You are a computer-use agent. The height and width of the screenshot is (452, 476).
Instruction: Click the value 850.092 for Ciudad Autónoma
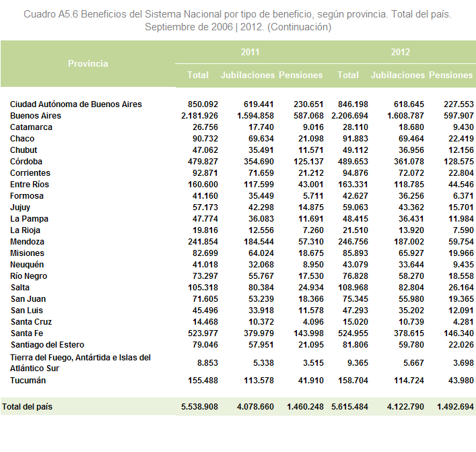[x=203, y=104]
